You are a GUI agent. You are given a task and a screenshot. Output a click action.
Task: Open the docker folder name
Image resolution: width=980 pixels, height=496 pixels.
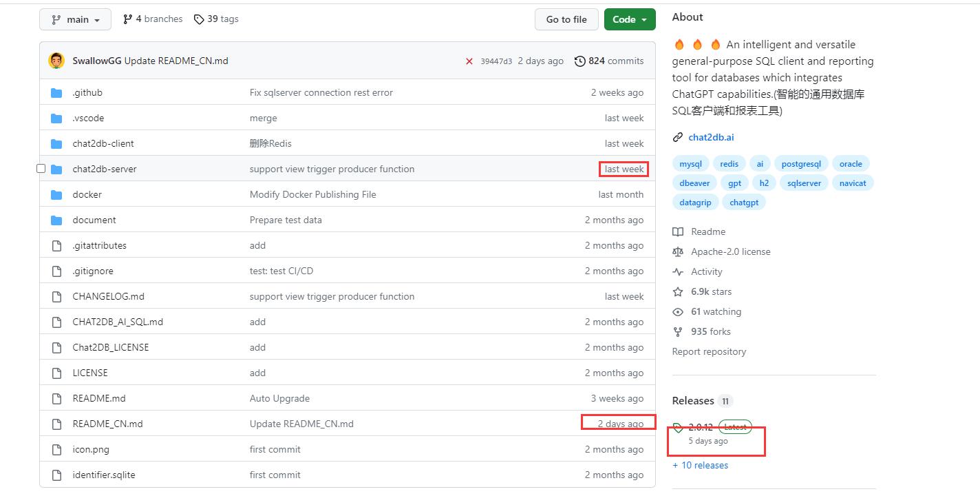[x=87, y=194]
